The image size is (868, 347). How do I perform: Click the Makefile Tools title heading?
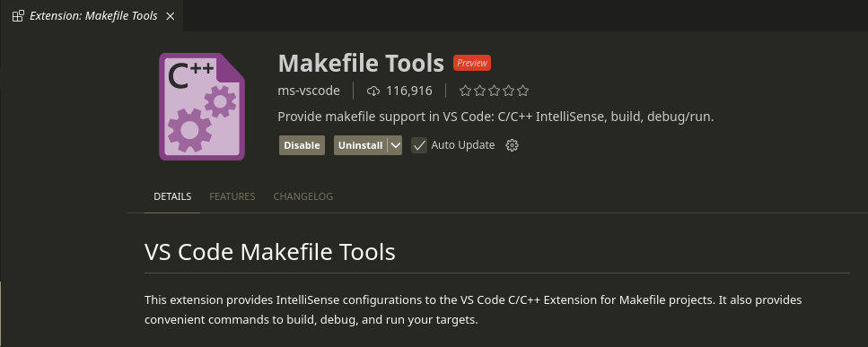[x=361, y=63]
